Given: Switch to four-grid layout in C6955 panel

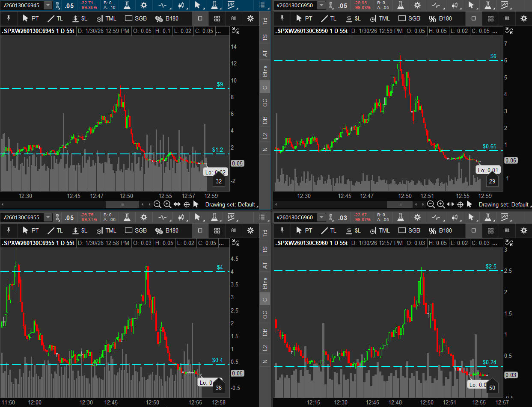Looking at the screenshot, I should pyautogui.click(x=217, y=230).
